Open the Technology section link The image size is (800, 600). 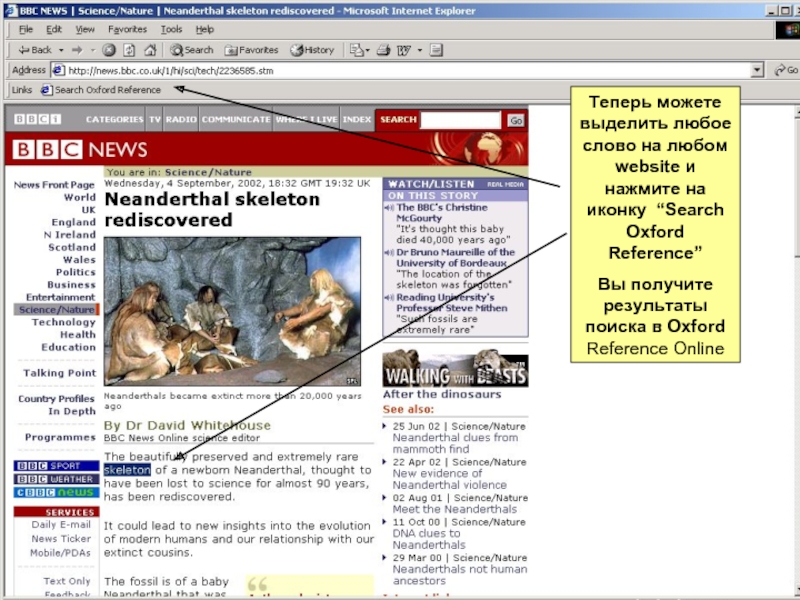point(64,322)
